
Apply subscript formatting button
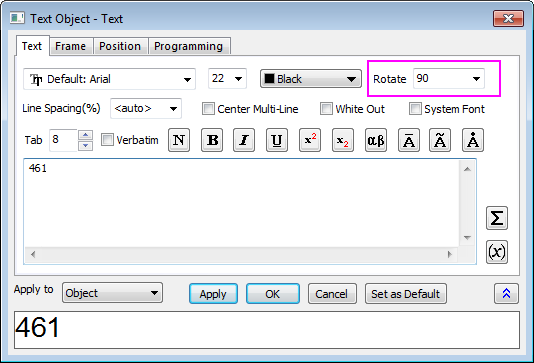click(x=343, y=140)
